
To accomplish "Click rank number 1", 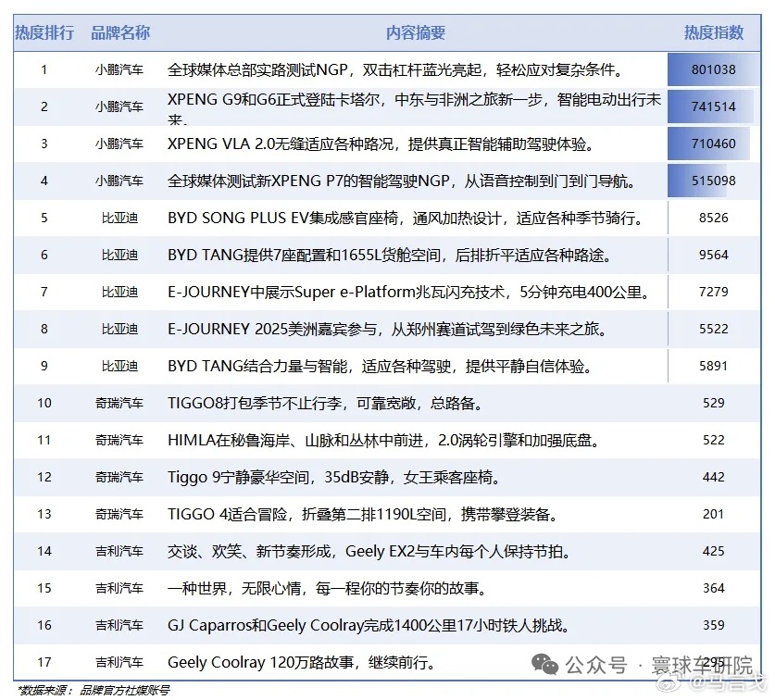I will 44,69.
